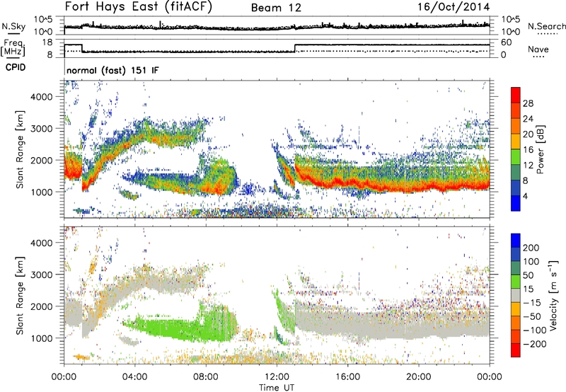Click the '4000' tick on power panel
The height and width of the screenshot is (392, 566).
click(41, 97)
